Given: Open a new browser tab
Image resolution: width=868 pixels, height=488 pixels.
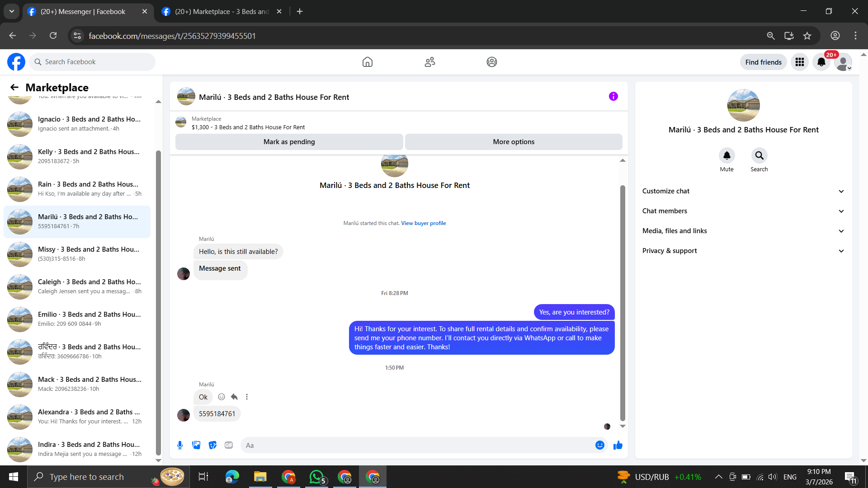Looking at the screenshot, I should pos(300,11).
